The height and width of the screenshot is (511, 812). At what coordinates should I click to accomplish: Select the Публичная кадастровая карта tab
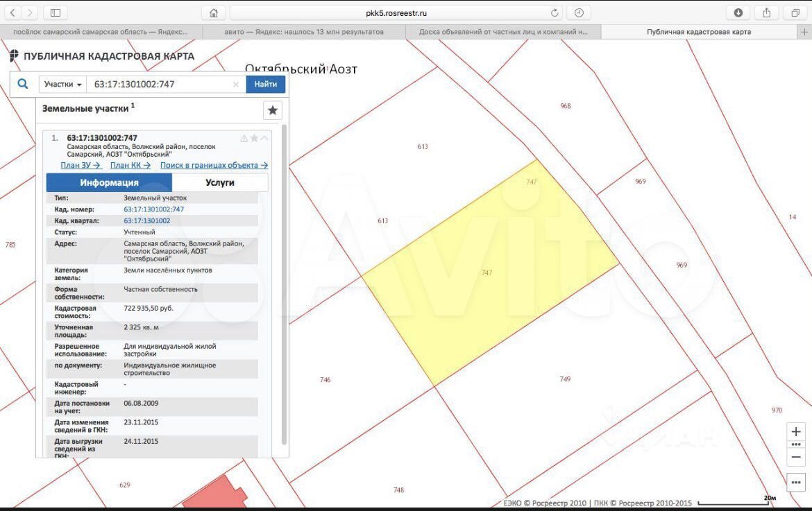pyautogui.click(x=699, y=32)
